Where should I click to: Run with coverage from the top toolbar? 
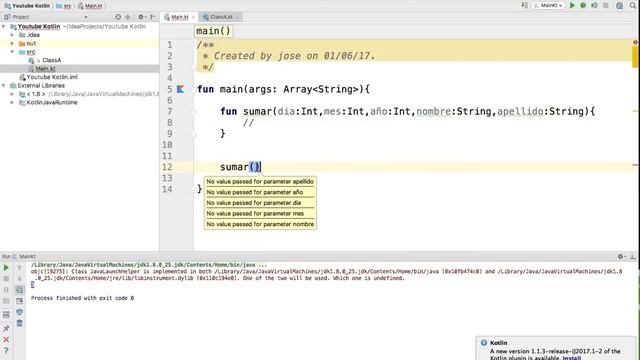click(594, 5)
